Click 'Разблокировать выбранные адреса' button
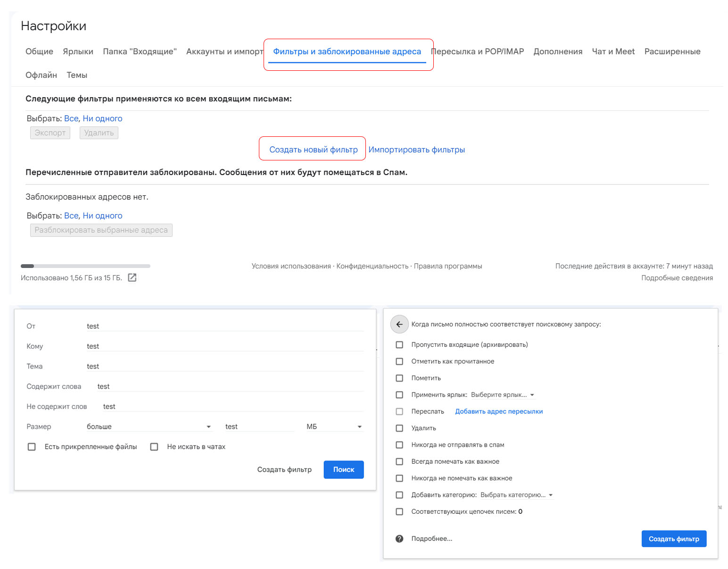 pyautogui.click(x=101, y=230)
